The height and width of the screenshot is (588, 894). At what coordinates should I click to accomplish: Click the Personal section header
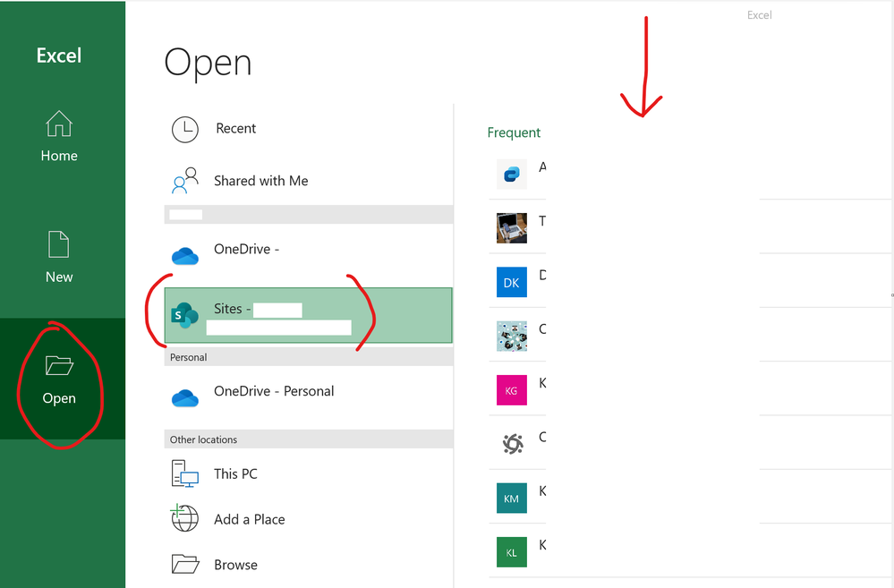[309, 358]
